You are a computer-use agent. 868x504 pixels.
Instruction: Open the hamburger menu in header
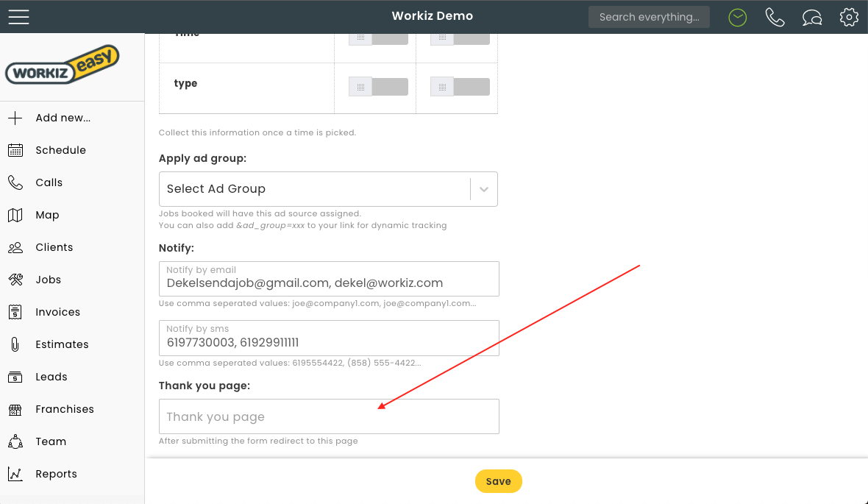click(x=18, y=17)
